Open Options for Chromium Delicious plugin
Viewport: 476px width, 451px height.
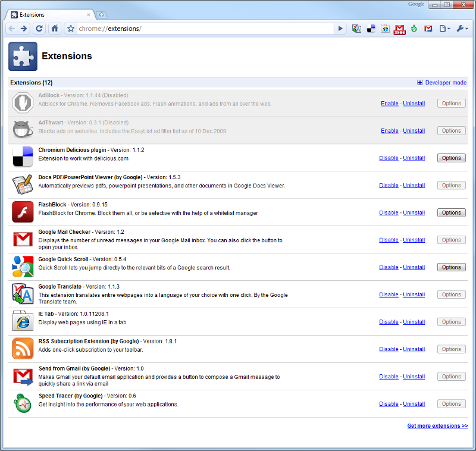coord(452,158)
